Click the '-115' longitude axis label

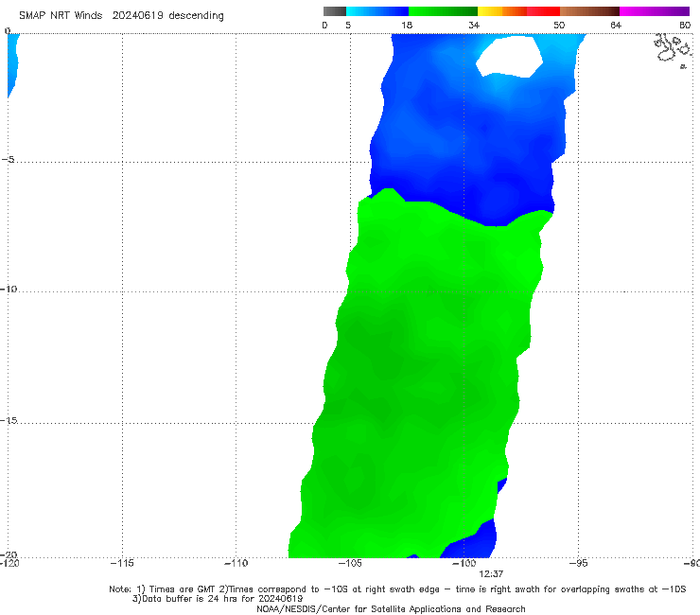[122, 563]
